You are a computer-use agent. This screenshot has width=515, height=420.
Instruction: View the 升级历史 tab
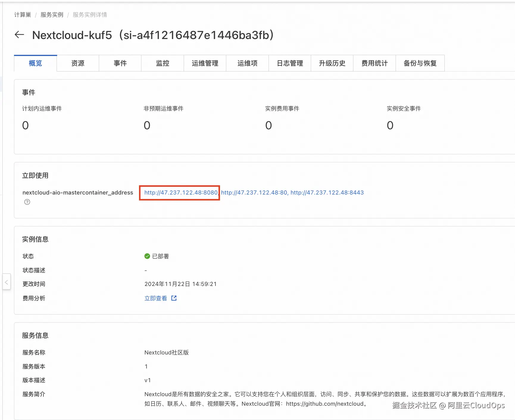point(332,63)
